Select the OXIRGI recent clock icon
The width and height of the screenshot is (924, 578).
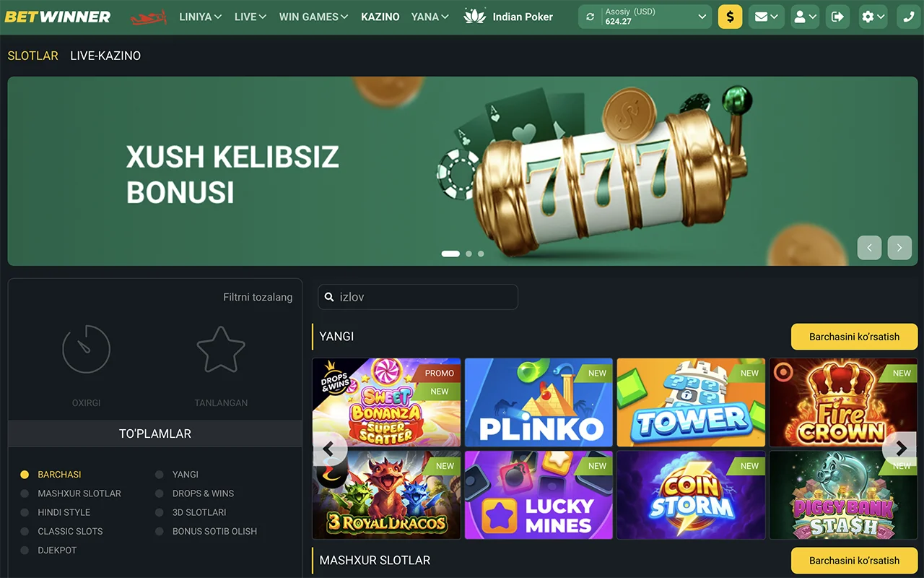(86, 349)
